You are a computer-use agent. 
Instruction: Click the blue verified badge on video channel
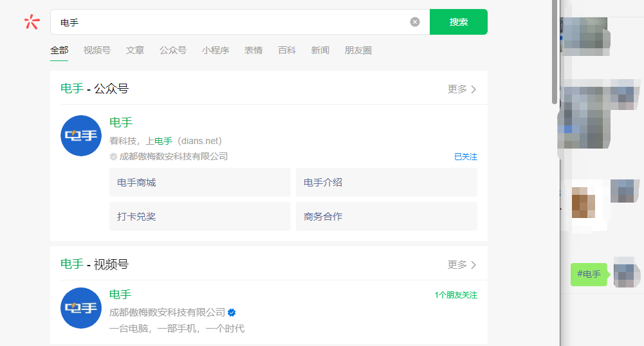coord(232,313)
